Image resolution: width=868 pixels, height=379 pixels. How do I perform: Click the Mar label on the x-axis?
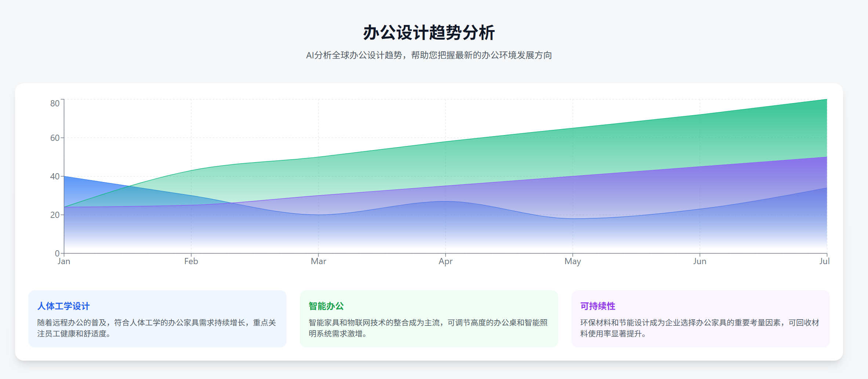pyautogui.click(x=319, y=261)
